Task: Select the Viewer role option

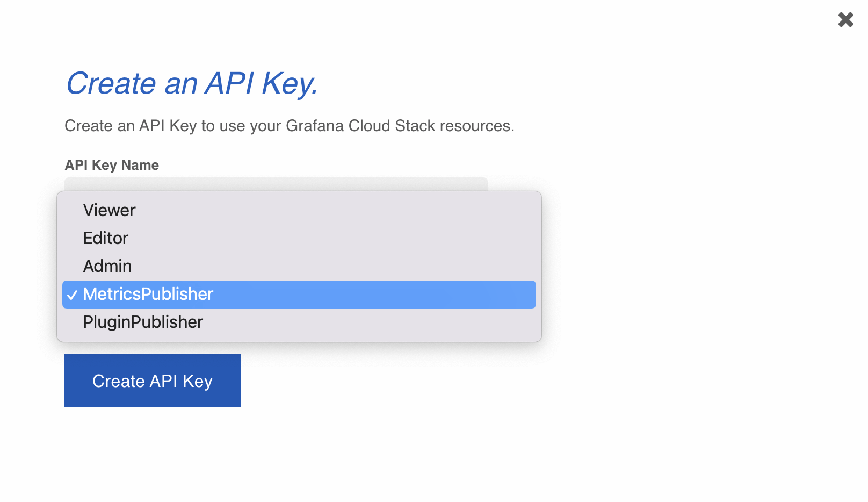Action: 110,210
